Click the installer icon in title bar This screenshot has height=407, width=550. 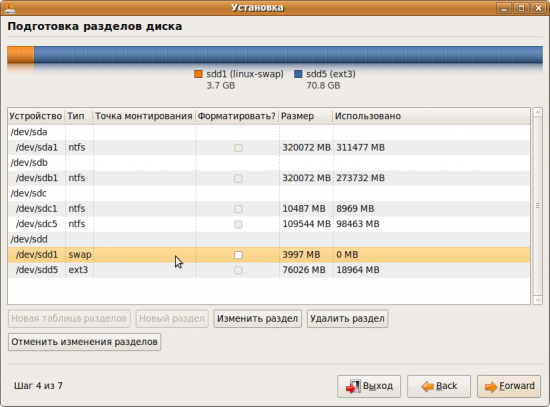click(x=10, y=8)
